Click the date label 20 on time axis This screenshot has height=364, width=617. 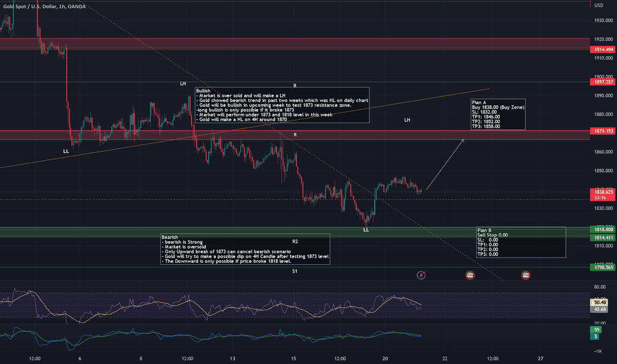[x=385, y=359]
